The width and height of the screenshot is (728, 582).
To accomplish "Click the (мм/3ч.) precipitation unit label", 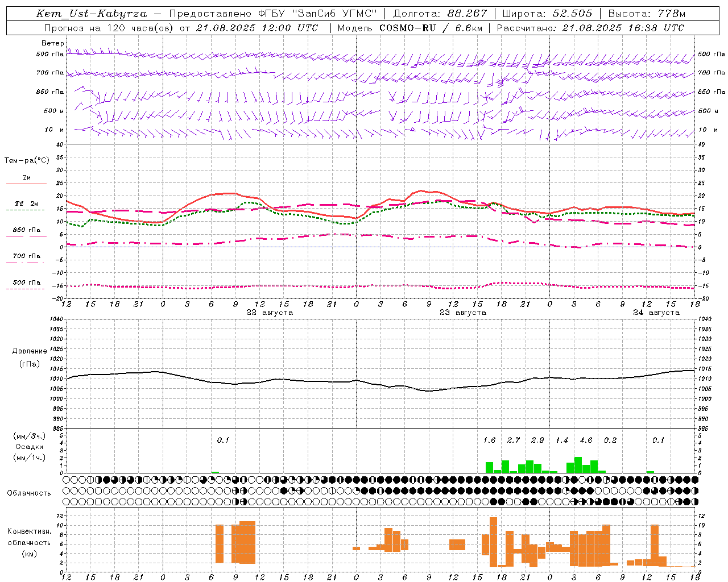I will point(30,436).
